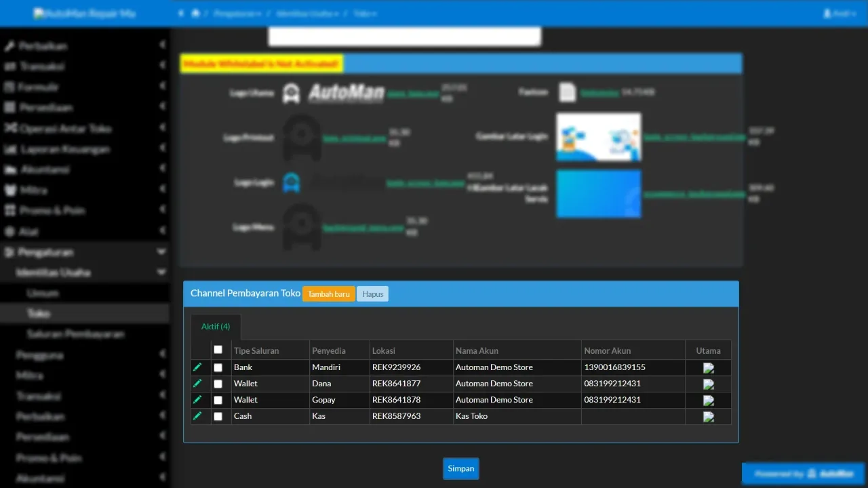868x488 pixels.
Task: Sort by the Lokasi column header
Action: pyautogui.click(x=384, y=350)
